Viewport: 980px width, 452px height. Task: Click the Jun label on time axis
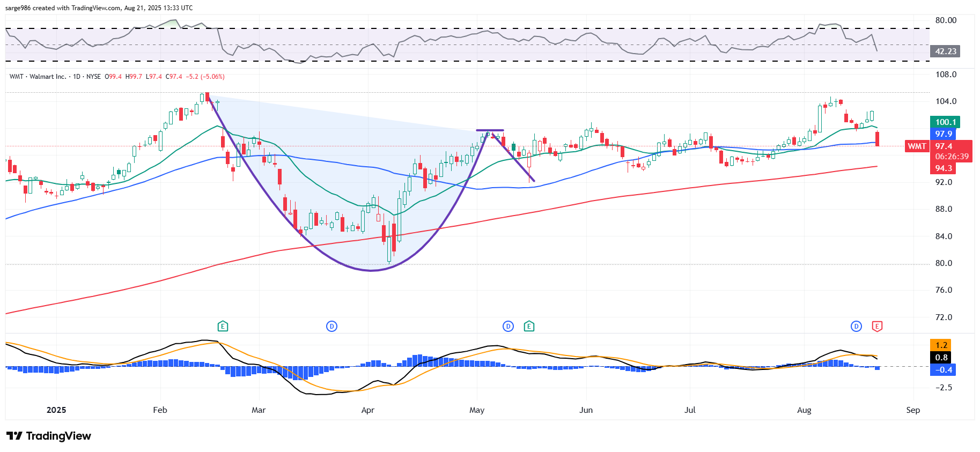[x=586, y=410]
